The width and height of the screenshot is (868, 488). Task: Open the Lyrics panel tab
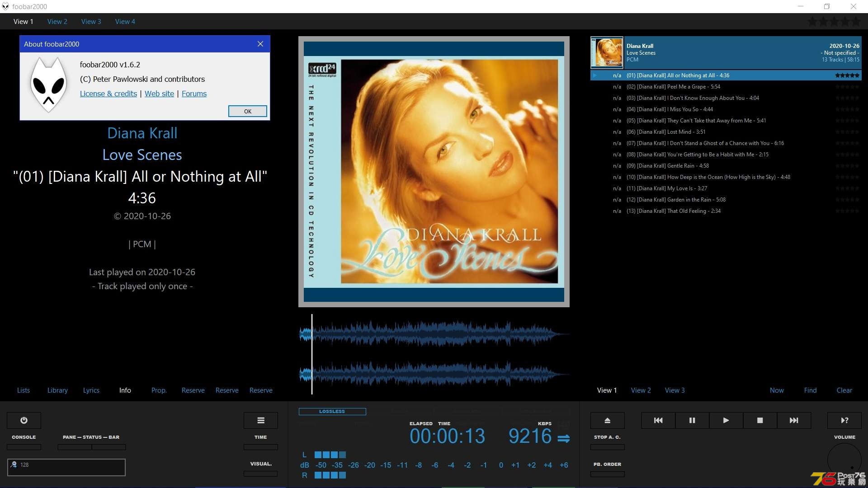click(x=91, y=390)
